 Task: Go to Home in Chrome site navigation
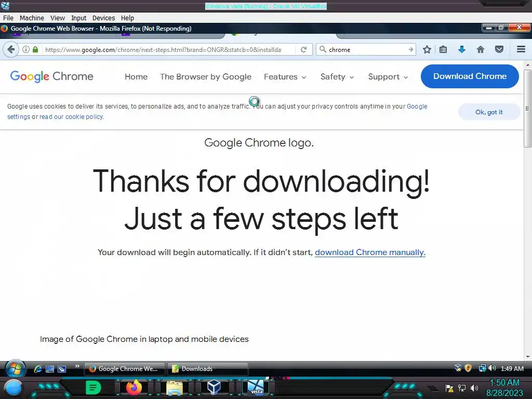[136, 77]
